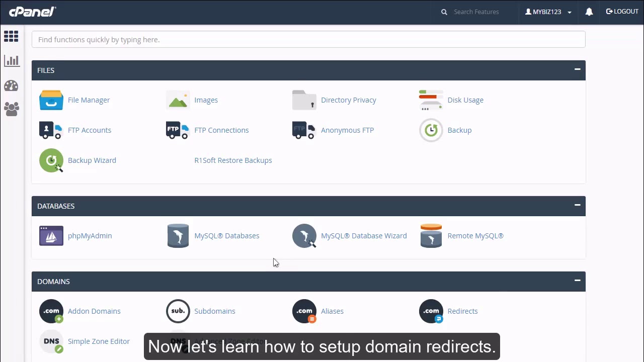This screenshot has width=644, height=362.
Task: Click the File Manager text link
Action: tap(89, 100)
